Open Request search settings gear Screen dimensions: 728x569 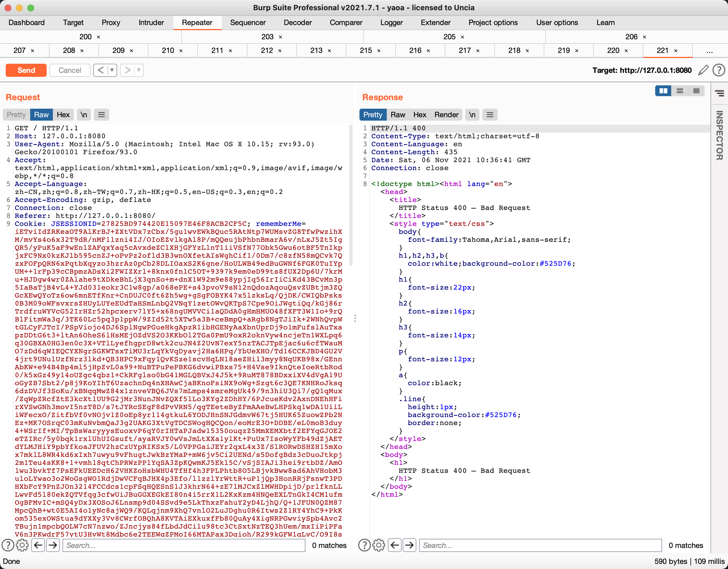(22, 545)
